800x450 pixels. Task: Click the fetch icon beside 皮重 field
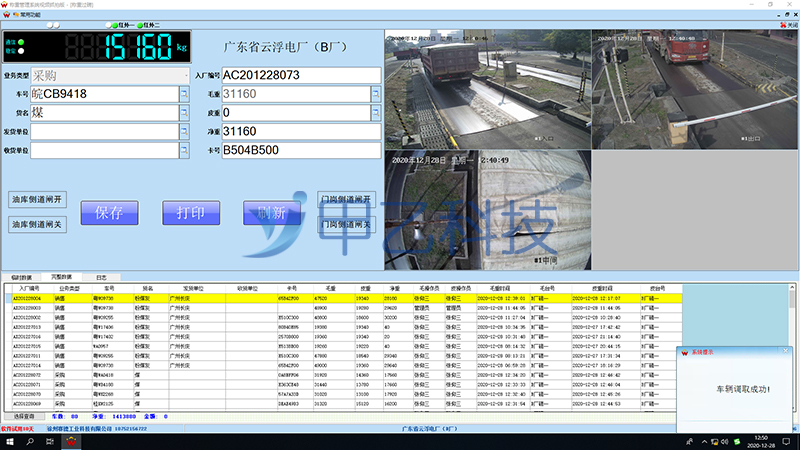pos(376,113)
